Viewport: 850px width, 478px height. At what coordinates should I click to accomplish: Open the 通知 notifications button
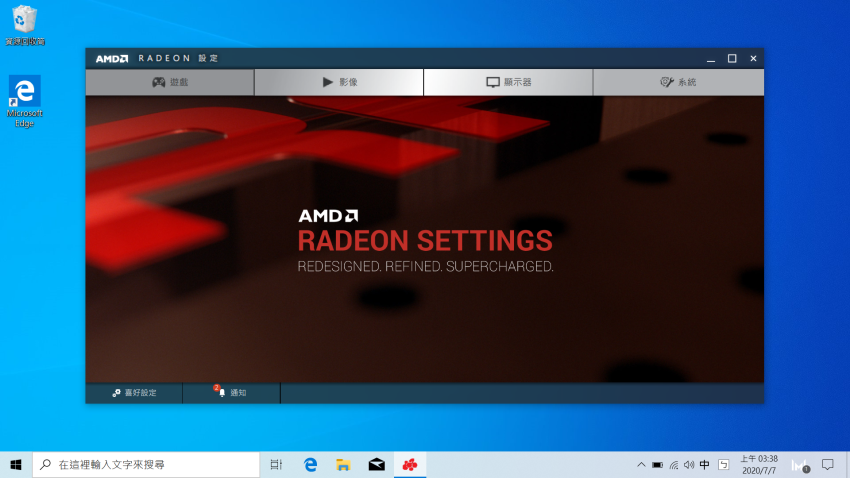click(231, 393)
